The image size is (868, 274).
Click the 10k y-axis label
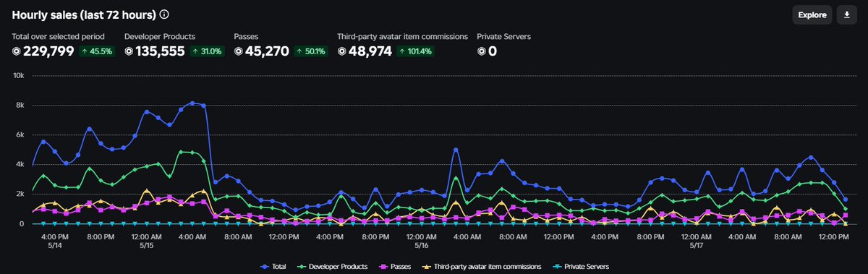click(20, 75)
